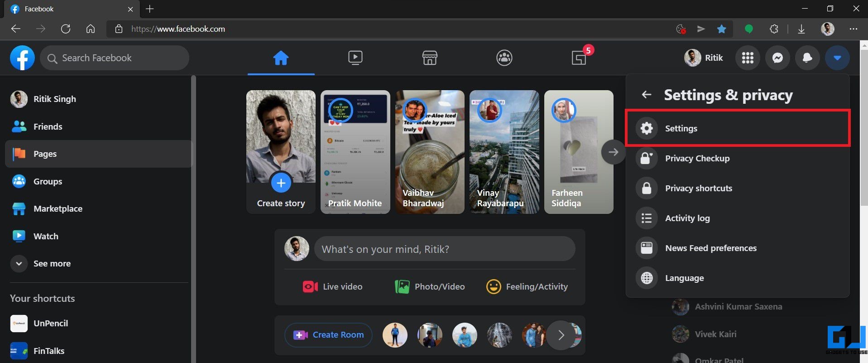
Task: Click the green extension icon in toolbar
Action: pyautogui.click(x=749, y=29)
